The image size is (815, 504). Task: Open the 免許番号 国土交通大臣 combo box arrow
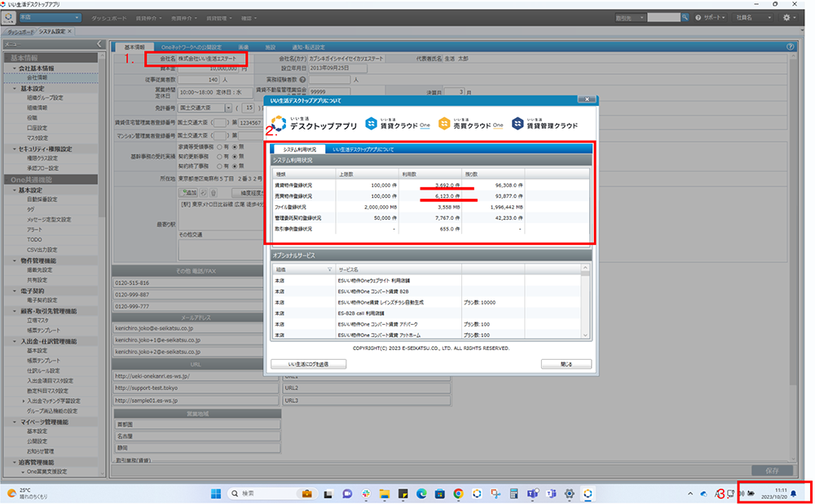[x=228, y=108]
